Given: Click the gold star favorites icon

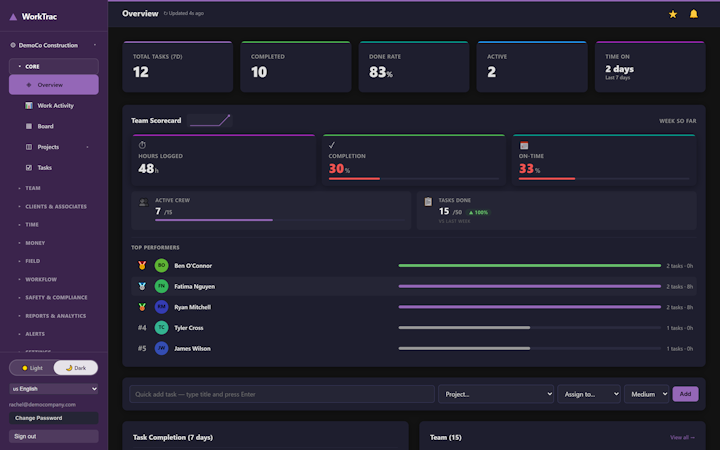Looking at the screenshot, I should tap(673, 14).
